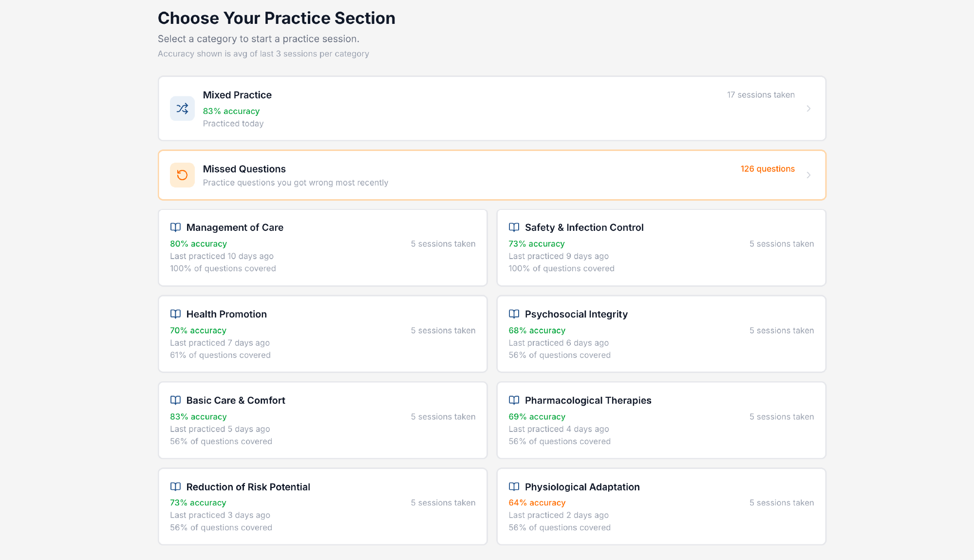Click the 83% accuracy under Mixed Practice

coord(231,111)
